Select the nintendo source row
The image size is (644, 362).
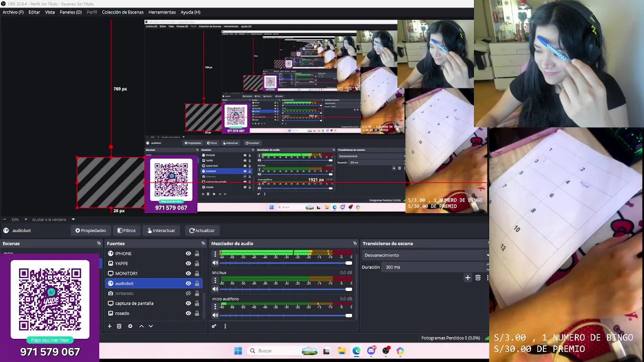(153, 293)
